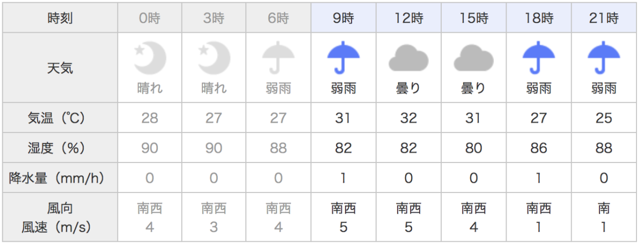The image size is (644, 245).
Task: Click the 南 wind direction at 21時
Action: [604, 207]
